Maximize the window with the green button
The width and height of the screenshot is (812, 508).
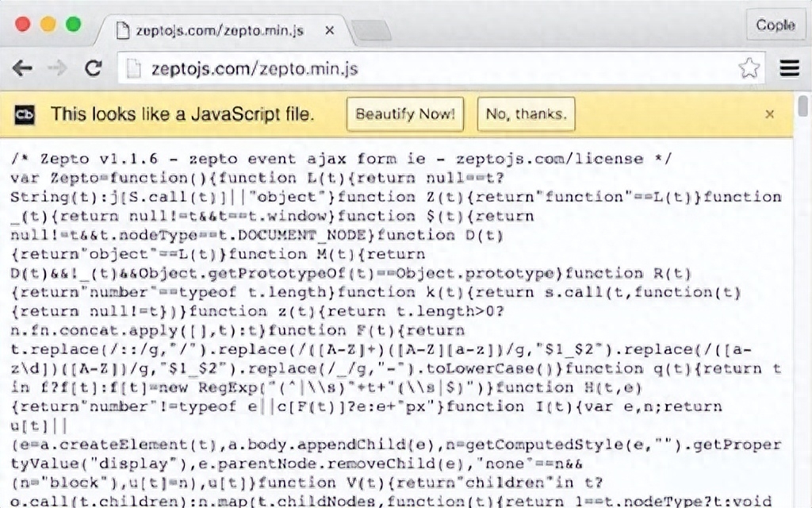point(73,24)
